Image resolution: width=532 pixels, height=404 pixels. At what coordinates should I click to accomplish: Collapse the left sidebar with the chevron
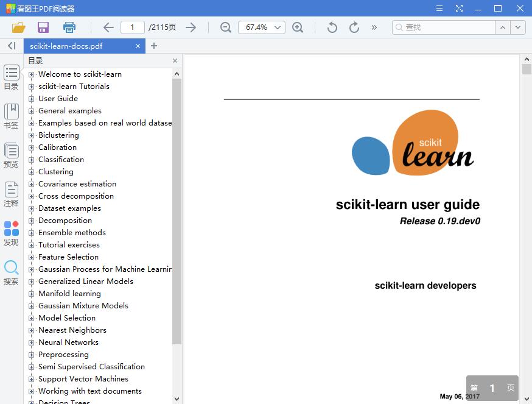pyautogui.click(x=11, y=46)
